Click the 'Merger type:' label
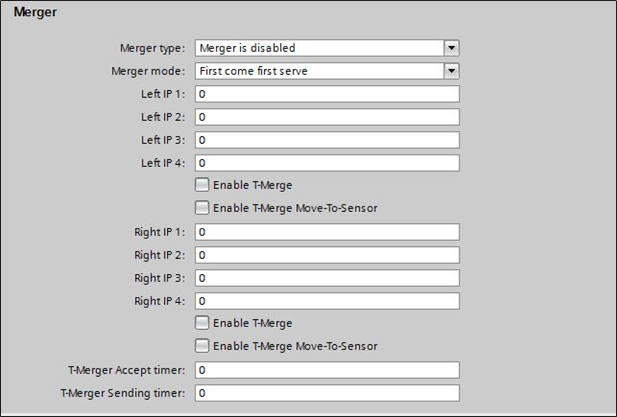617x417 pixels. click(152, 48)
